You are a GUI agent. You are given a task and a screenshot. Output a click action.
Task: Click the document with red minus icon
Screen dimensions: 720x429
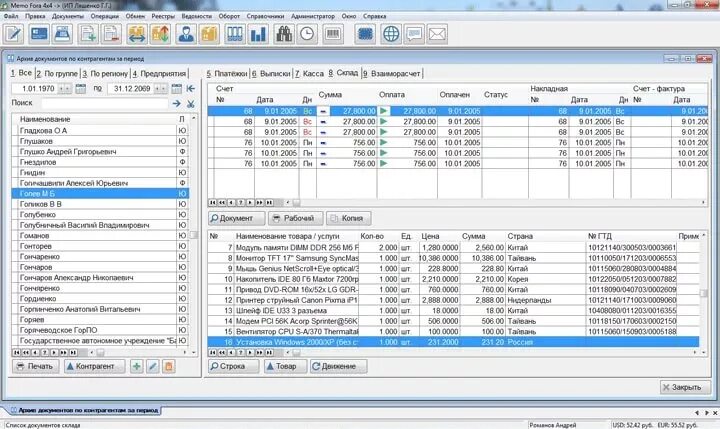pyautogui.click(x=112, y=34)
